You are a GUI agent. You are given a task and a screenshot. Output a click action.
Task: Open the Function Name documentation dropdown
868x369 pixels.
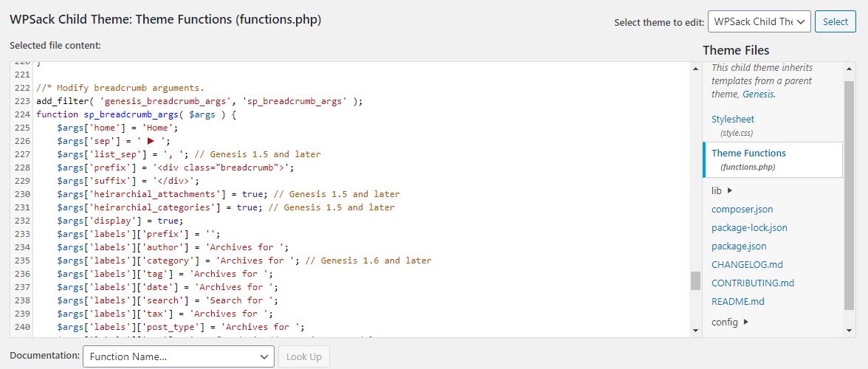point(179,357)
